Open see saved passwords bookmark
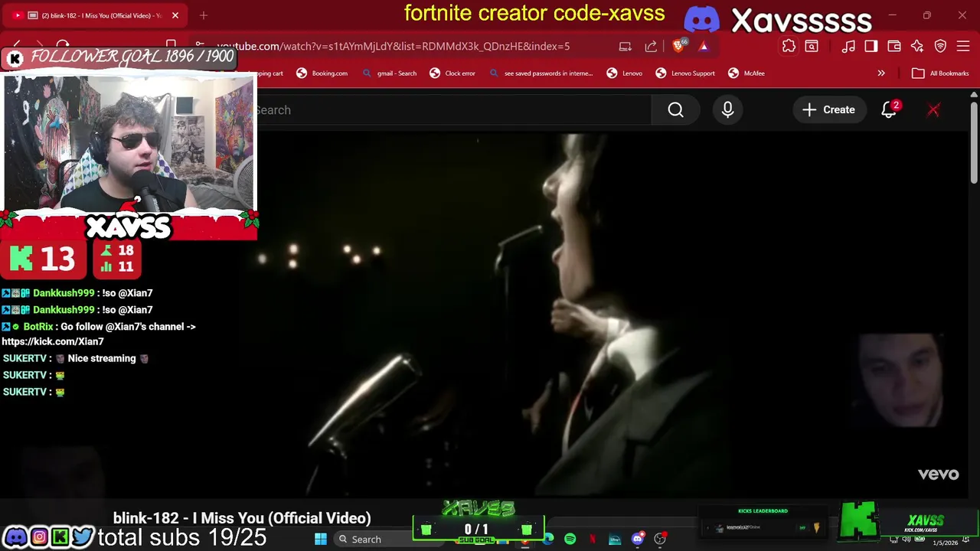Image resolution: width=980 pixels, height=551 pixels. [541, 73]
